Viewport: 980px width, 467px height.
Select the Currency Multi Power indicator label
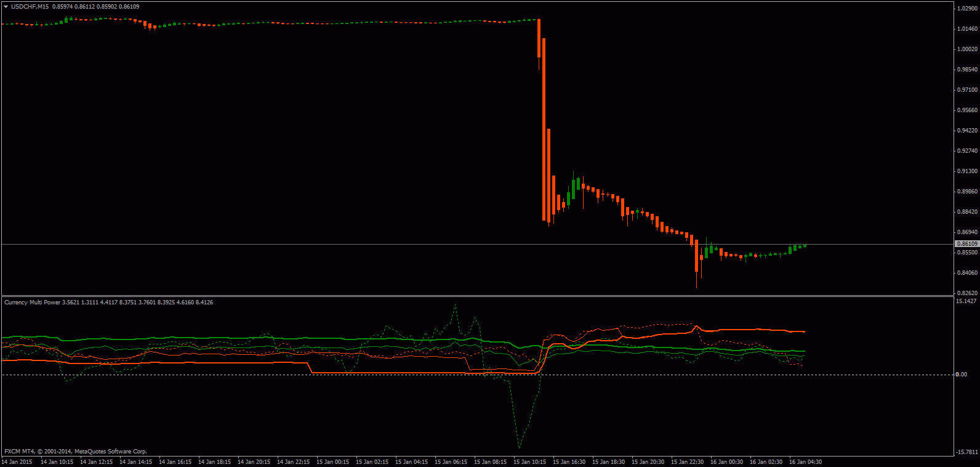[x=33, y=303]
